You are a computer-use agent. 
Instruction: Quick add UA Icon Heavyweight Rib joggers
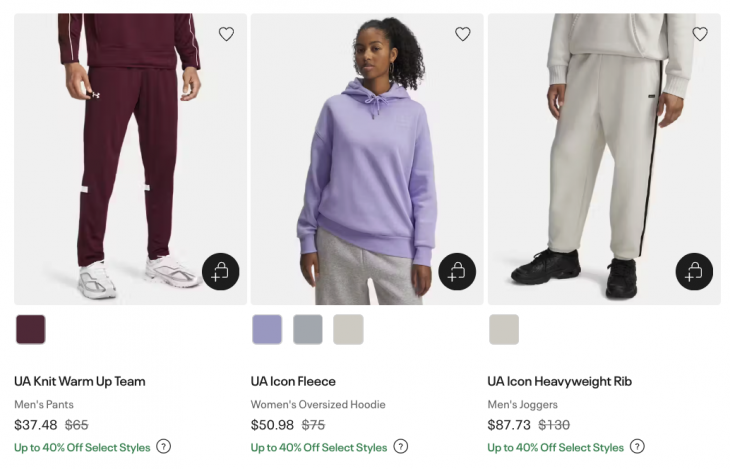tap(694, 271)
